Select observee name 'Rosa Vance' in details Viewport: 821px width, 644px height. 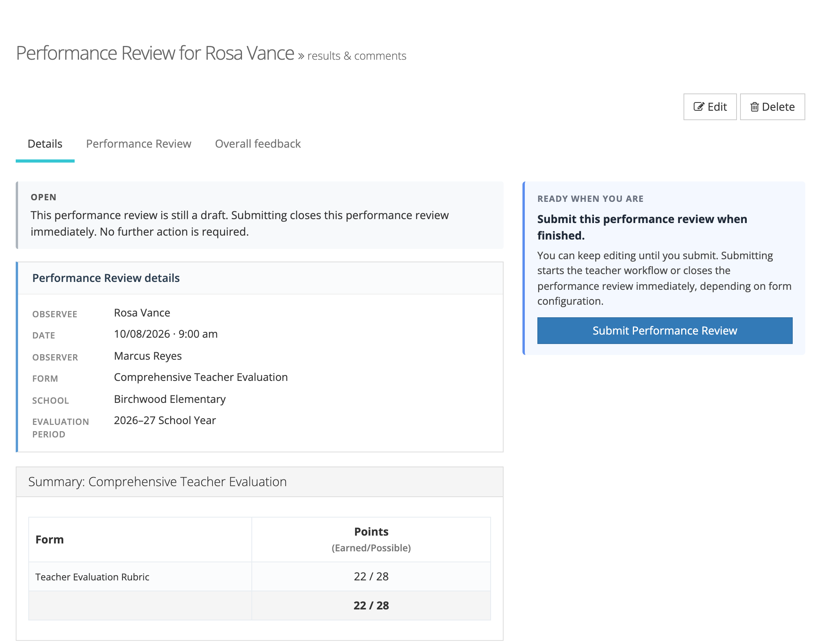(x=142, y=313)
